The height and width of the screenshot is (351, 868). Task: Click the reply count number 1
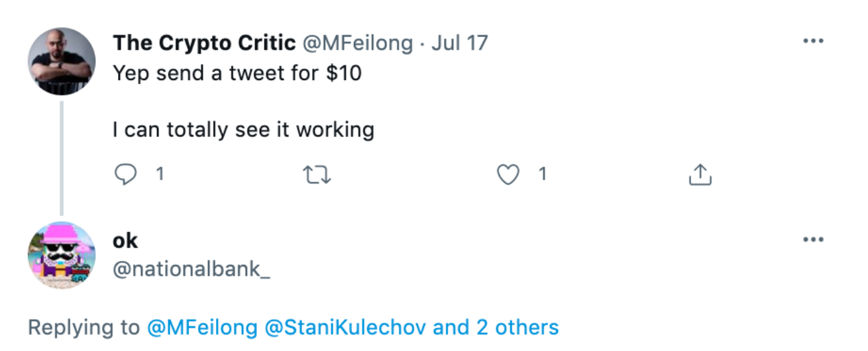coord(159,175)
